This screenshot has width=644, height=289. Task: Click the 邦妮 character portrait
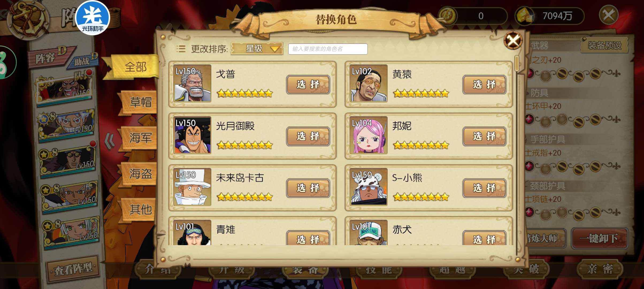(x=368, y=135)
